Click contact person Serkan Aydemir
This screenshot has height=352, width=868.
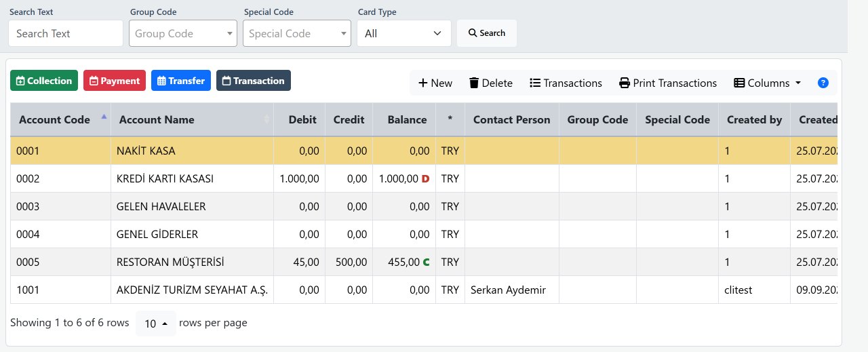[x=508, y=290]
